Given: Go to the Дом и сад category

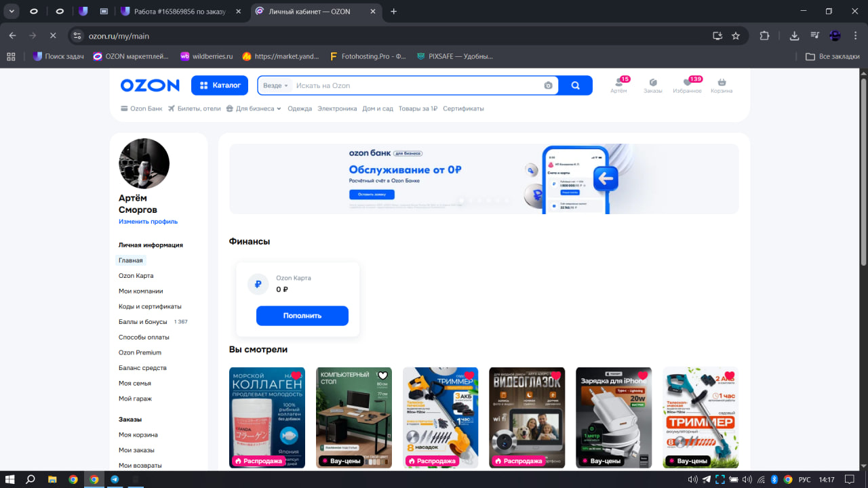Looking at the screenshot, I should (x=378, y=108).
